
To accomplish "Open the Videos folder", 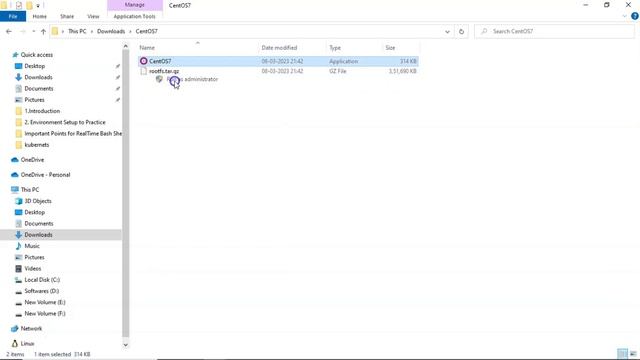I will (33, 269).
